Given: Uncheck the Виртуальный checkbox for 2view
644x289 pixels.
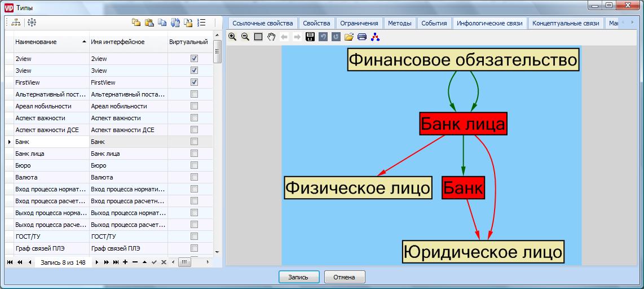Looking at the screenshot, I should (x=194, y=59).
